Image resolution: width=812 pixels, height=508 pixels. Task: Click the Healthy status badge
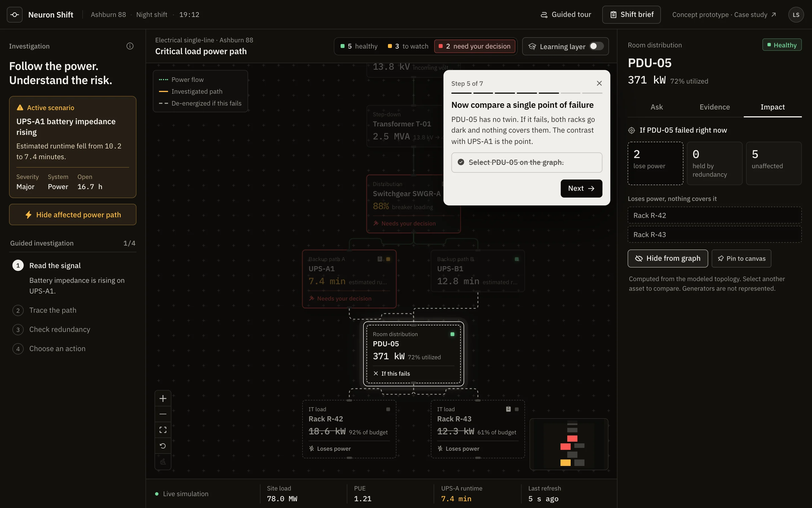782,45
